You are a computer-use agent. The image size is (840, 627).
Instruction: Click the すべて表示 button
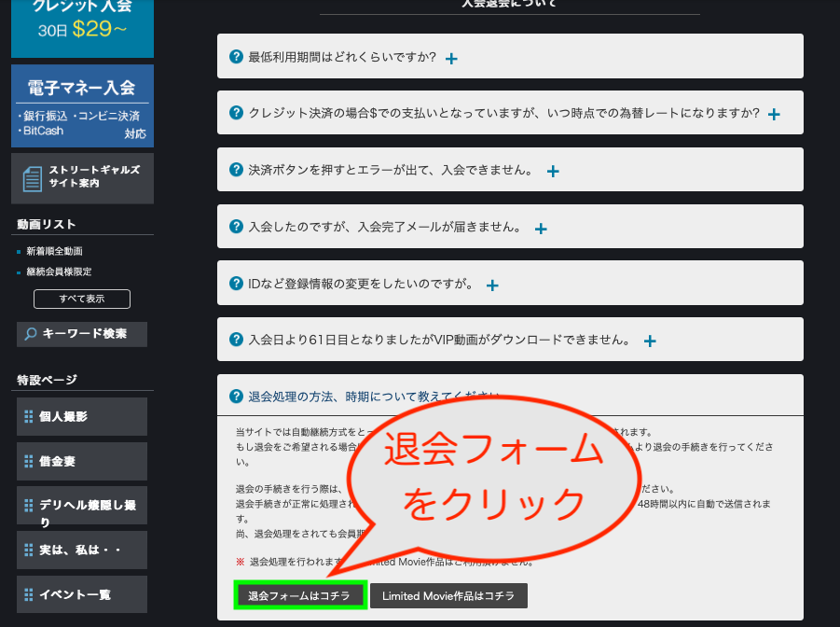(x=82, y=300)
